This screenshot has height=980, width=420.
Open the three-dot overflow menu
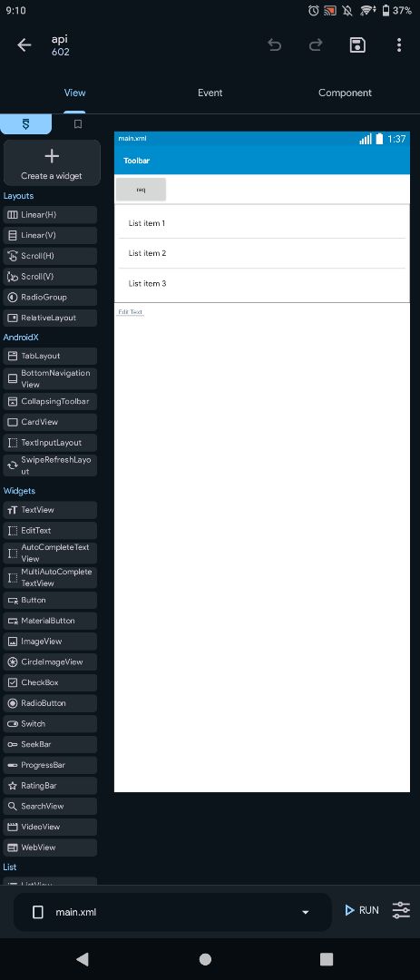[399, 45]
